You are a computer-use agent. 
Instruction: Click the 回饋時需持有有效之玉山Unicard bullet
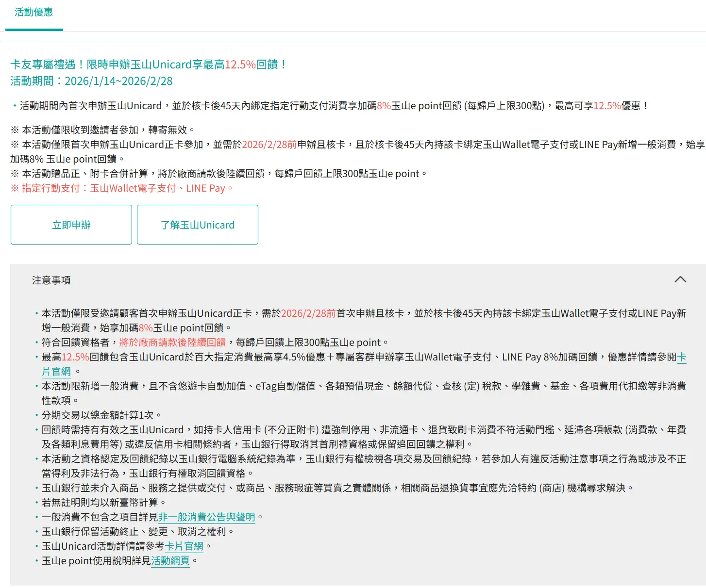pos(363,430)
